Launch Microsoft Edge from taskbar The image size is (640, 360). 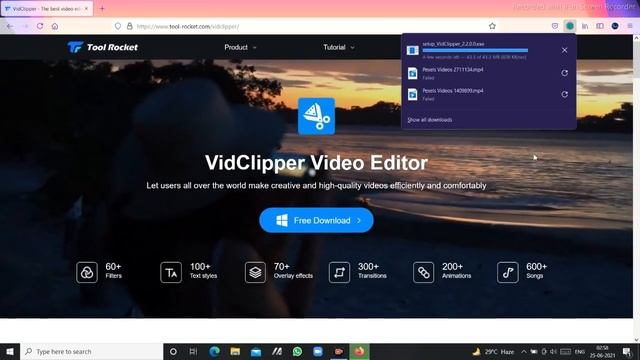(214, 351)
